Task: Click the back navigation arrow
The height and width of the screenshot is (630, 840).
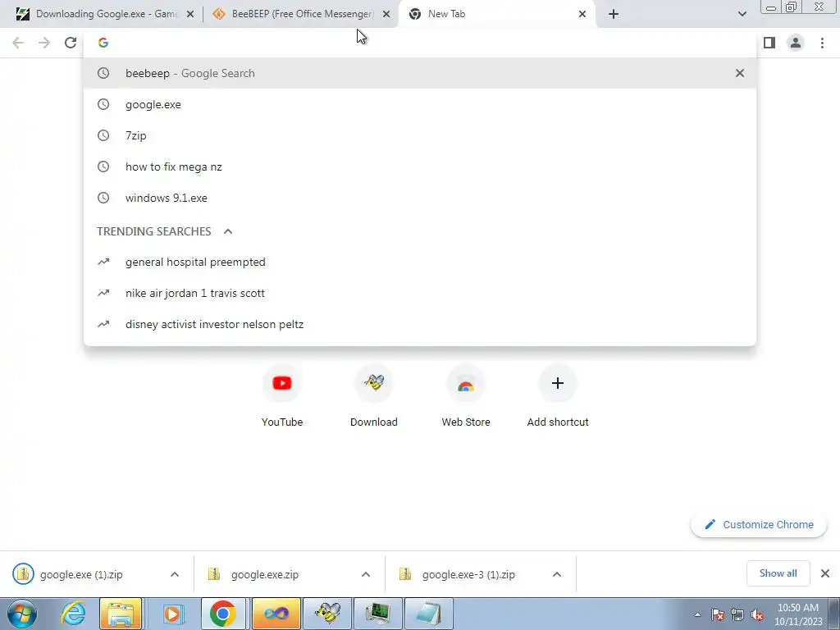Action: coord(18,43)
